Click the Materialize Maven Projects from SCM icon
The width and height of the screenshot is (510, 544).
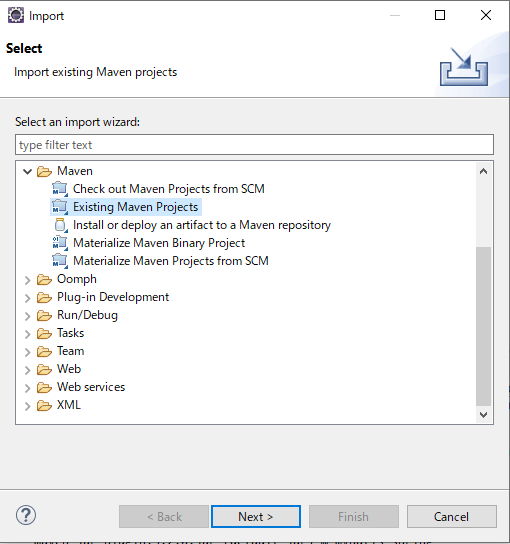[x=60, y=261]
